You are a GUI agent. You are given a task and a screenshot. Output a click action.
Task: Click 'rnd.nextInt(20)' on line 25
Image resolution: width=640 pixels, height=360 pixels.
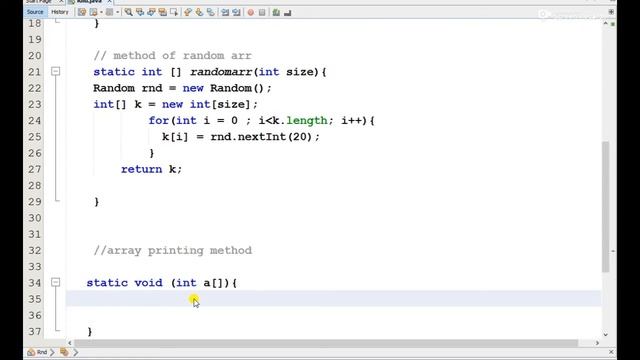pos(261,137)
